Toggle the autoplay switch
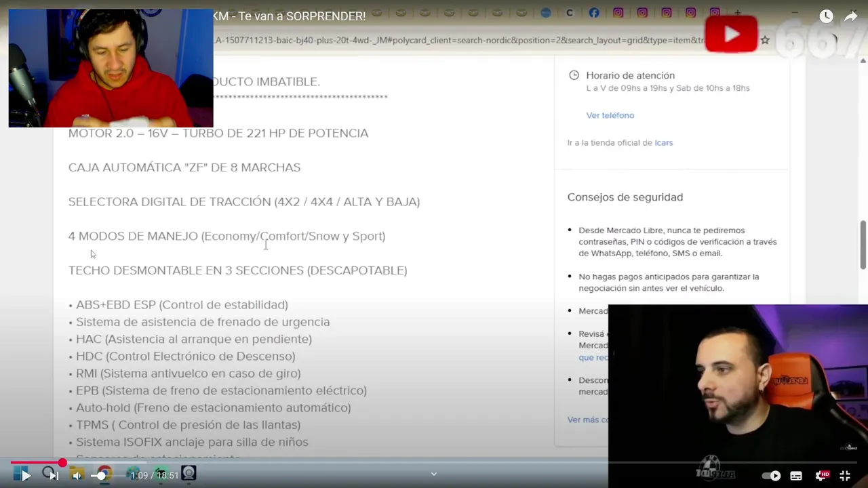The width and height of the screenshot is (868, 488). point(771,476)
